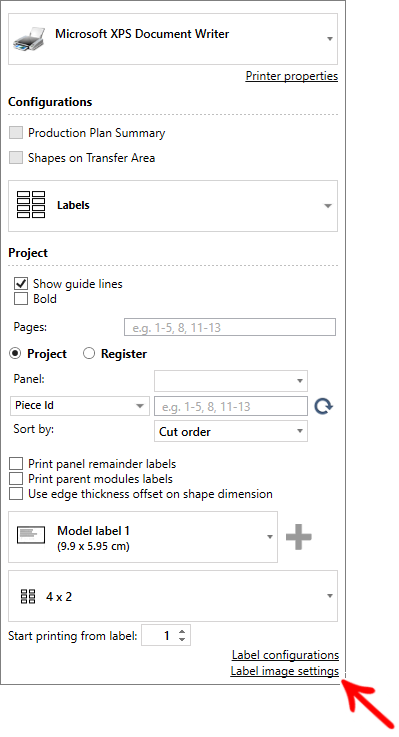Click the Model label 1 preview icon
Viewport: 399px width, 737px height.
(31, 535)
